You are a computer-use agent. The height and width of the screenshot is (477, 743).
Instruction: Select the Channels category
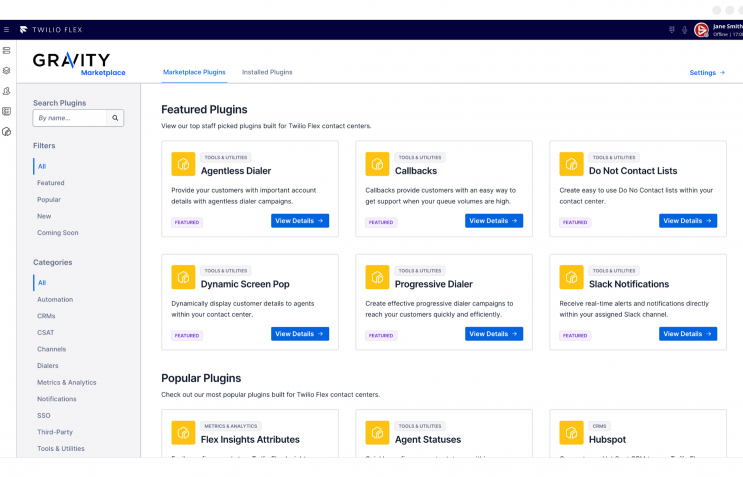(52, 349)
